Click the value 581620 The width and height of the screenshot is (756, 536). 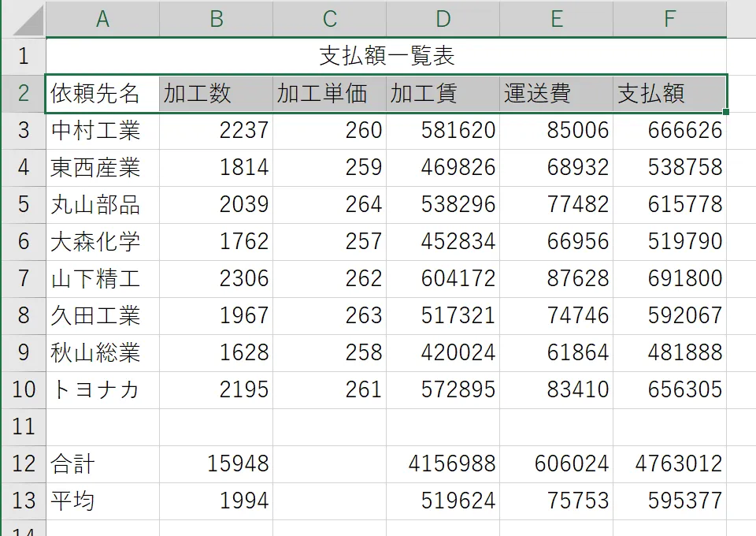point(443,130)
